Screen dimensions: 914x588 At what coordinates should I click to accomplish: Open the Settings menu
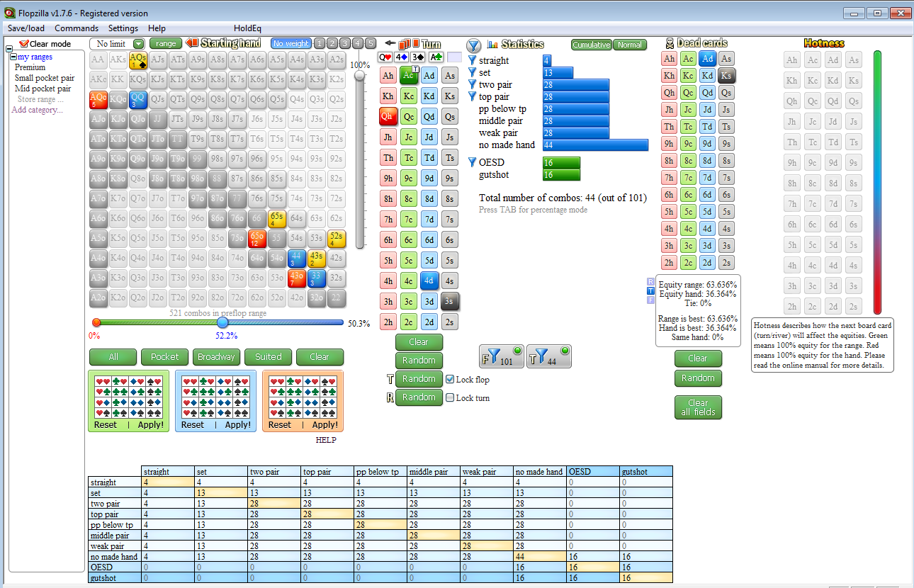tap(123, 28)
